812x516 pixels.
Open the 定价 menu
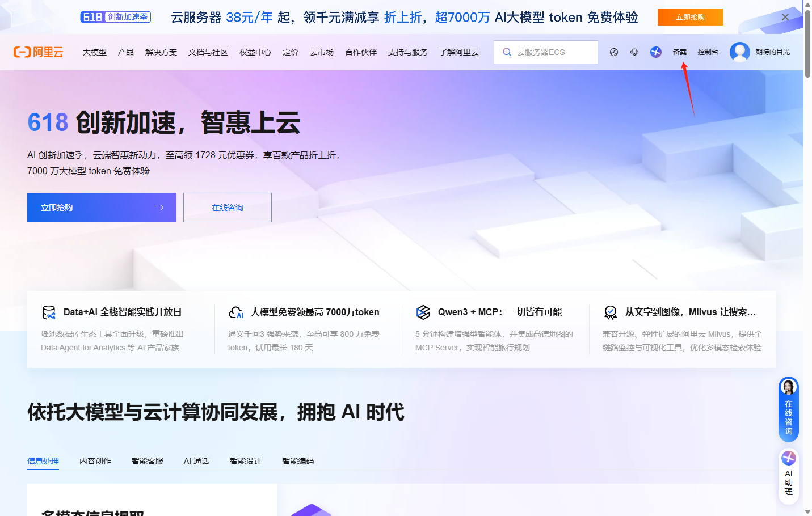(x=291, y=52)
